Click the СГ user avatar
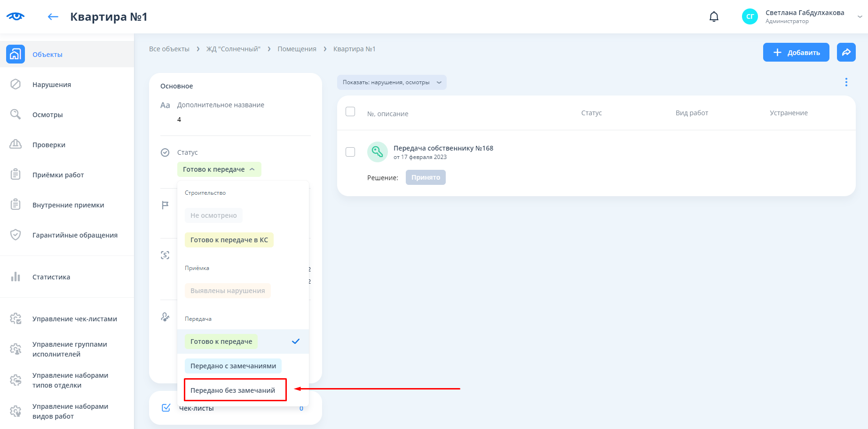868x429 pixels. tap(750, 16)
